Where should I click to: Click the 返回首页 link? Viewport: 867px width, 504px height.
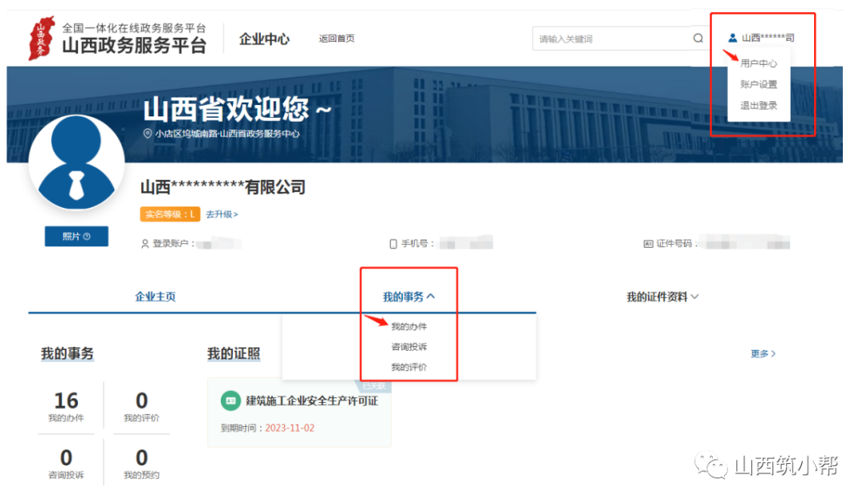coord(336,38)
